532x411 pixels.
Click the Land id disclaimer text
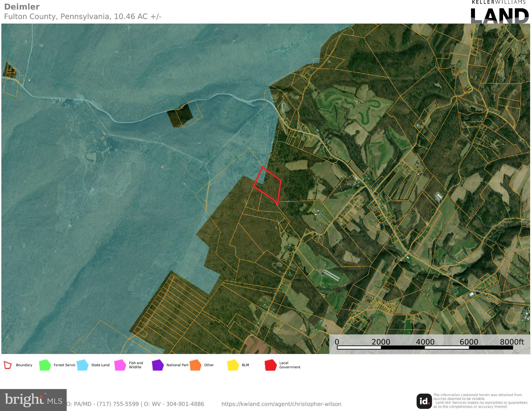pos(480,401)
